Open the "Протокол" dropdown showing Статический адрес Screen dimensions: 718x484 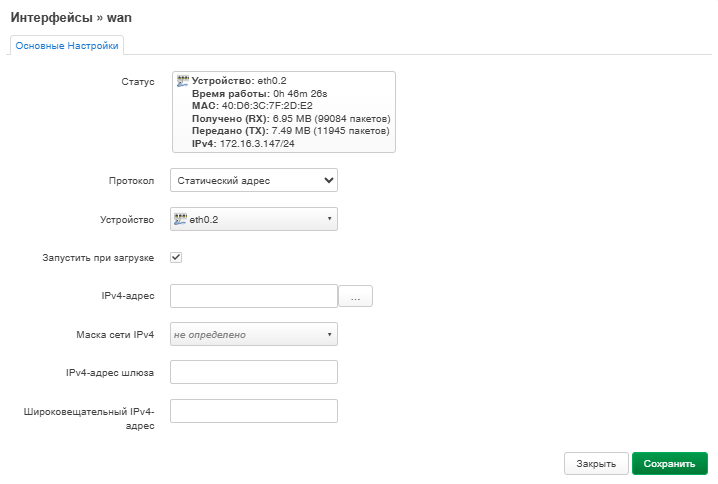pyautogui.click(x=254, y=180)
